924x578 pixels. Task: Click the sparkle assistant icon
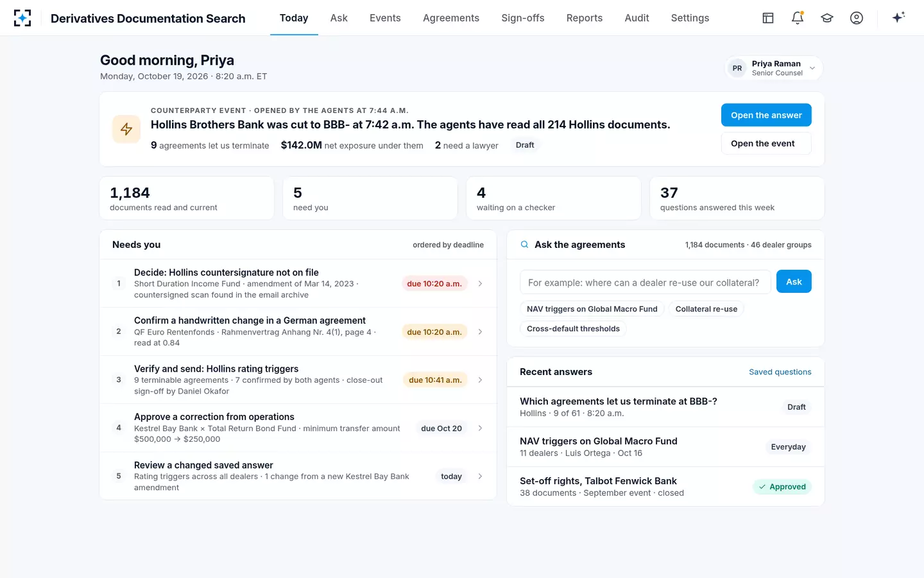click(x=898, y=17)
